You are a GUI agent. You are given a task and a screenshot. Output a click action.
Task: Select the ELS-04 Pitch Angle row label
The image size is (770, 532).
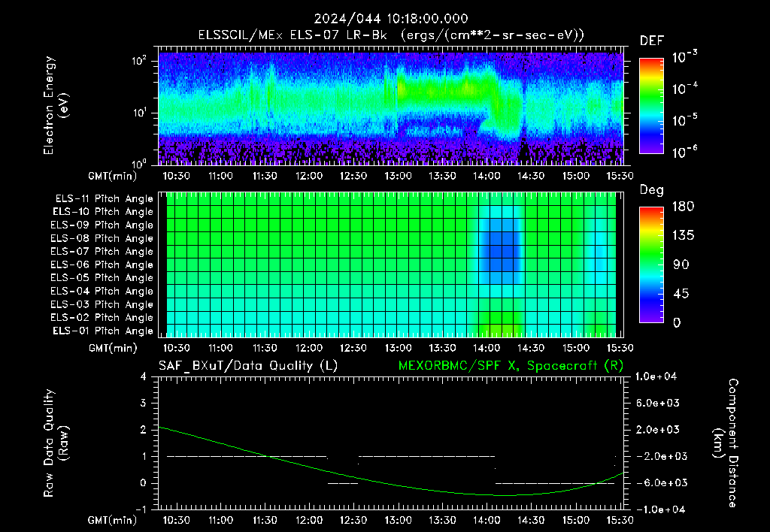coord(102,291)
